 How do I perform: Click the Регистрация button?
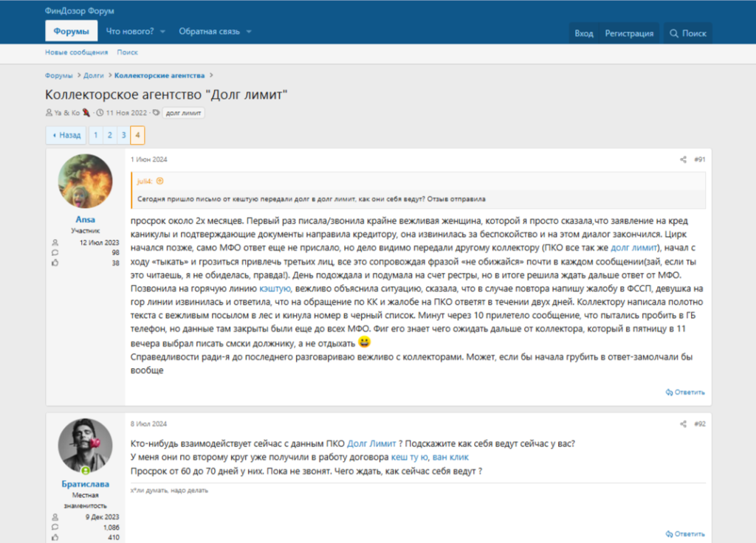(x=629, y=33)
